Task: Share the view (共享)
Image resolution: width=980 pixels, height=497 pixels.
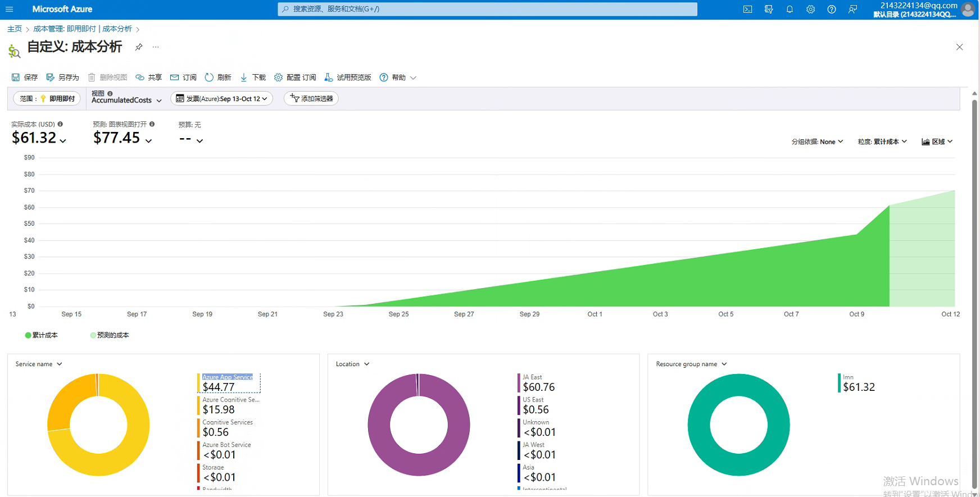Action: (149, 77)
